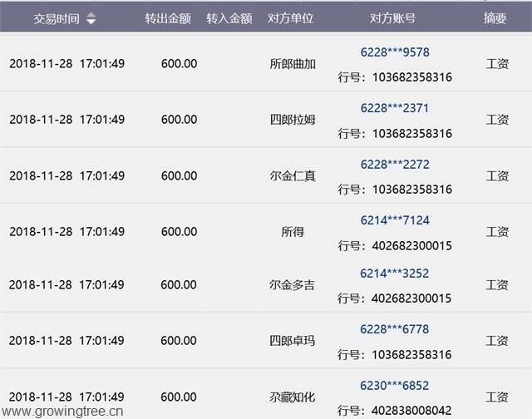The height and width of the screenshot is (419, 532).
Task: Click the payee cell 所得
Action: click(x=293, y=232)
